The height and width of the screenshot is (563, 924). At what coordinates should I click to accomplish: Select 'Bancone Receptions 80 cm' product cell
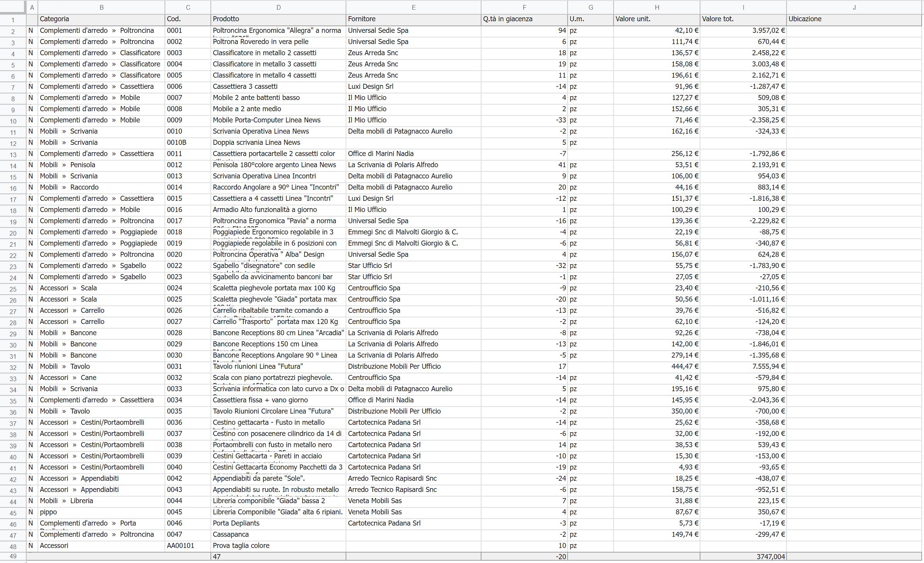point(278,333)
